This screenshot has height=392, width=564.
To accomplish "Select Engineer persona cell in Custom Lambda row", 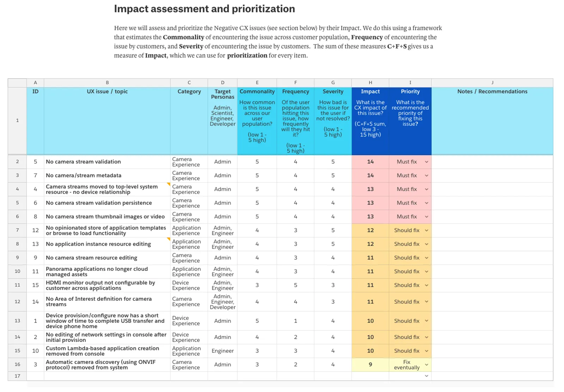I will tap(222, 351).
